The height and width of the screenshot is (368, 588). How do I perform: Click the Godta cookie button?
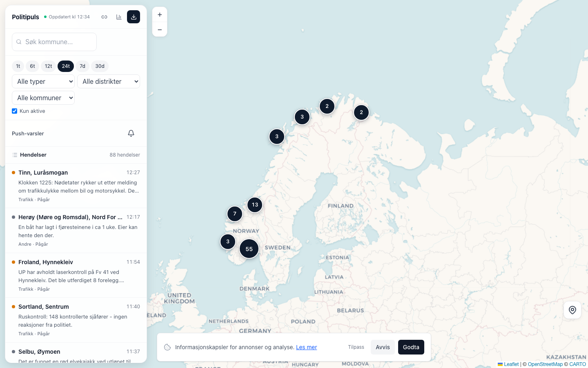point(411,347)
